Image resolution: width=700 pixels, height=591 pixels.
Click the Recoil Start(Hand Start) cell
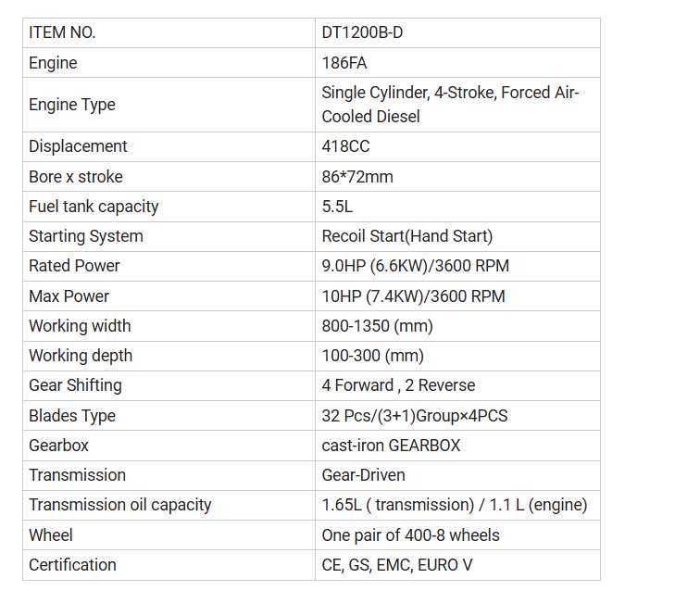coord(406,236)
